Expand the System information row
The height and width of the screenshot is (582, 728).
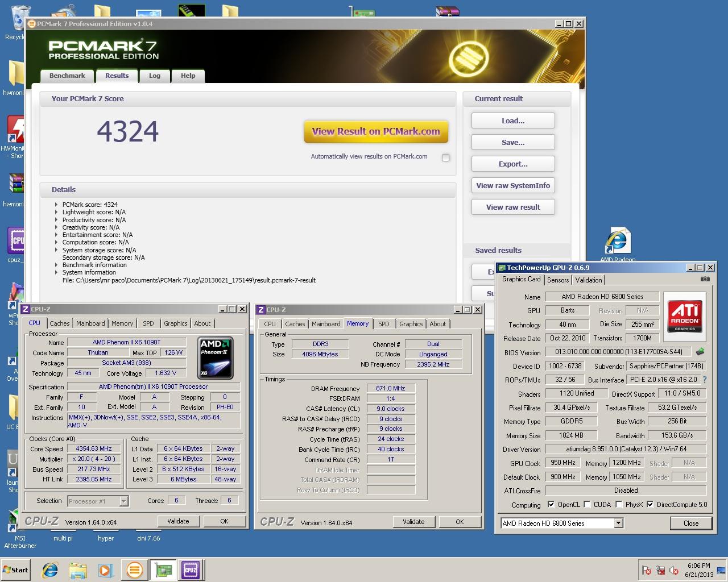click(56, 272)
